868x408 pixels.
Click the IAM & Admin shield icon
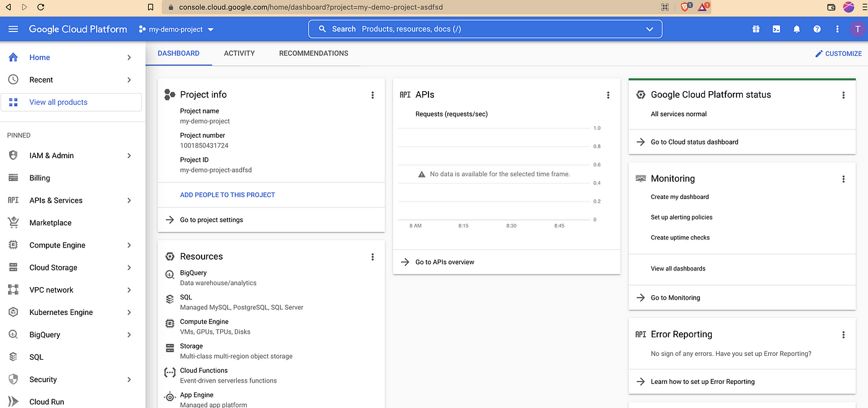[13, 156]
